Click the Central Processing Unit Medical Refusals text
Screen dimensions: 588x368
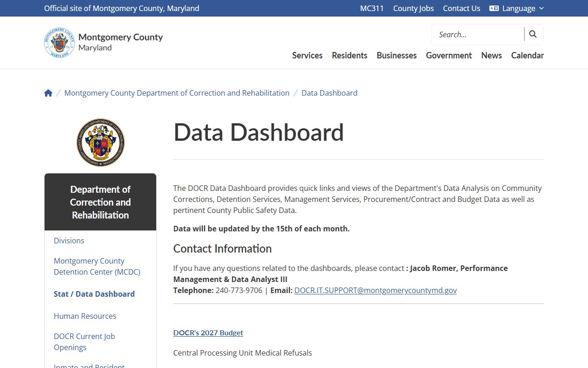(x=243, y=353)
